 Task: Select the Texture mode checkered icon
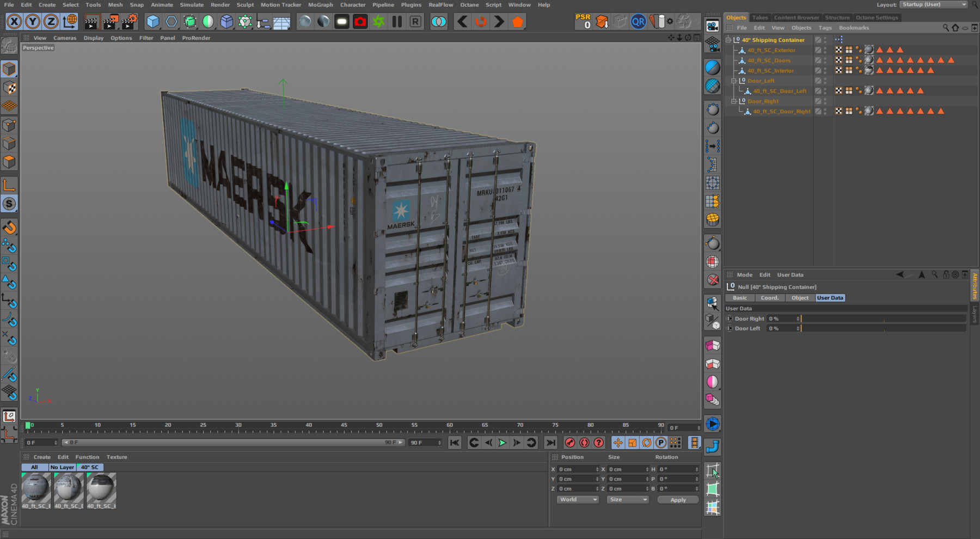tap(9, 88)
